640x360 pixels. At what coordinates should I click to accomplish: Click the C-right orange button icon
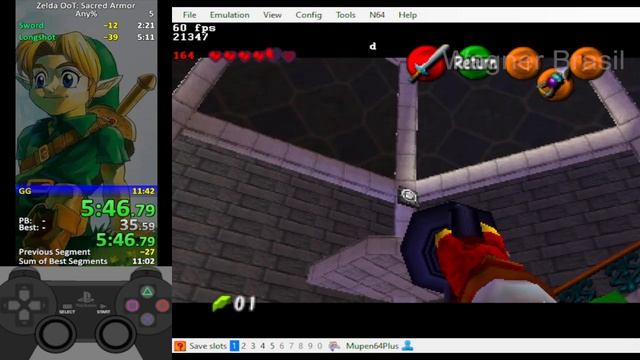[x=586, y=62]
